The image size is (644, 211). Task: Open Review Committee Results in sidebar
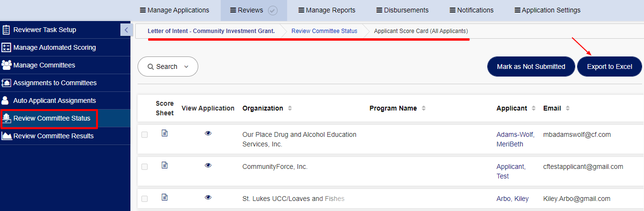[x=53, y=136]
